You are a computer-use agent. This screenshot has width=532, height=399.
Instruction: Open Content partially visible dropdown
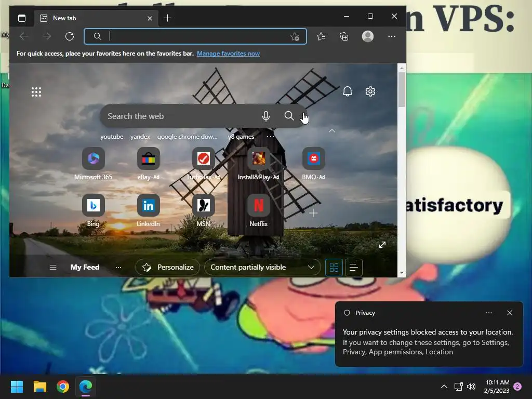[x=262, y=268]
